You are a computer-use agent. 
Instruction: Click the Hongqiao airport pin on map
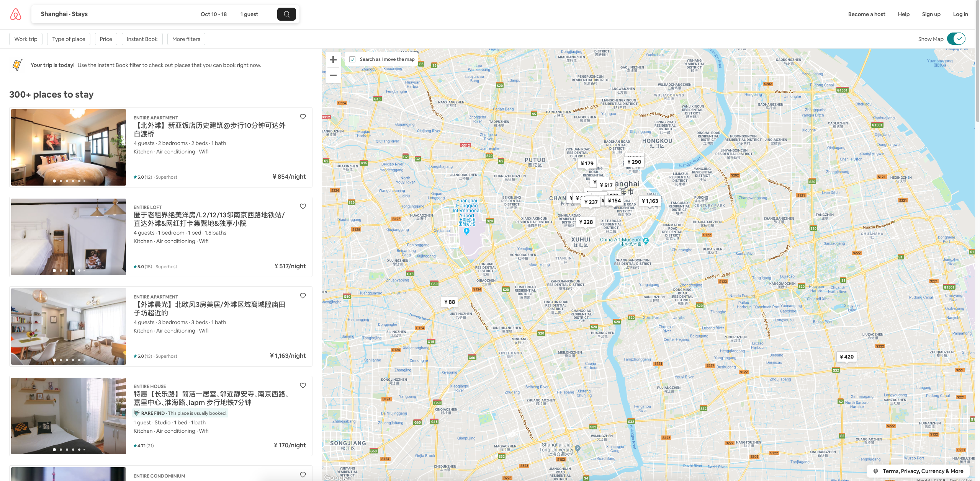tap(466, 231)
